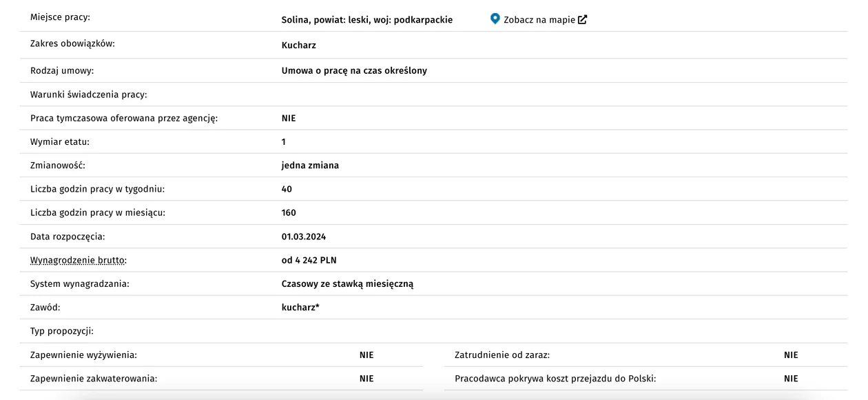Click NIE next to 'Zapewnienie wyżywienia'
Viewport: 868px width, 400px height.
pyautogui.click(x=366, y=354)
